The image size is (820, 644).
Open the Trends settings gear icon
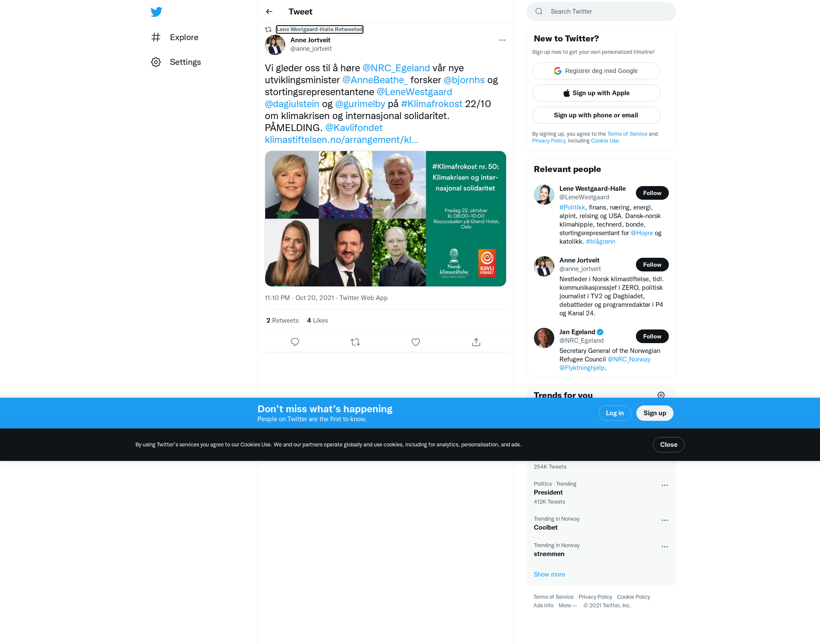[x=661, y=395]
